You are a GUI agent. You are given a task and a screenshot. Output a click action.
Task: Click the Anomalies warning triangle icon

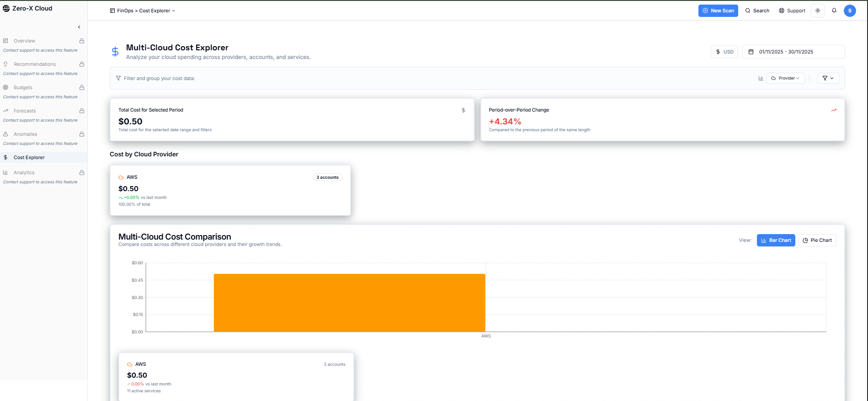(x=5, y=134)
